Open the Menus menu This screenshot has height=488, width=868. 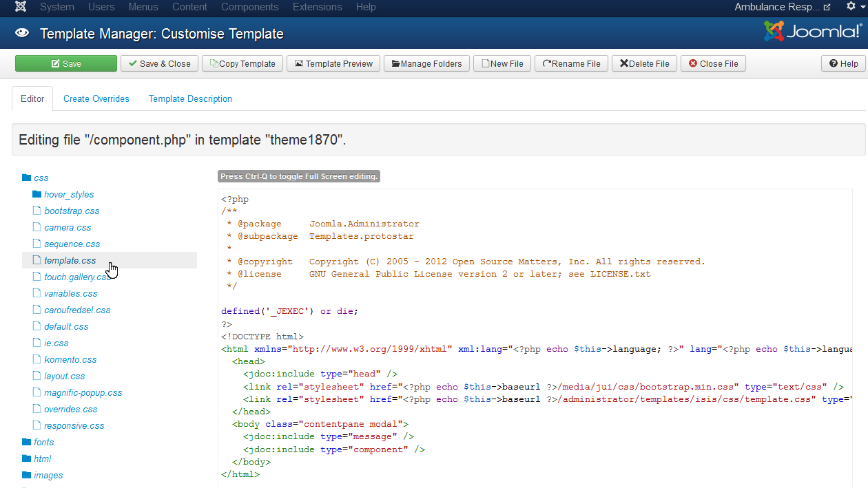coord(143,7)
